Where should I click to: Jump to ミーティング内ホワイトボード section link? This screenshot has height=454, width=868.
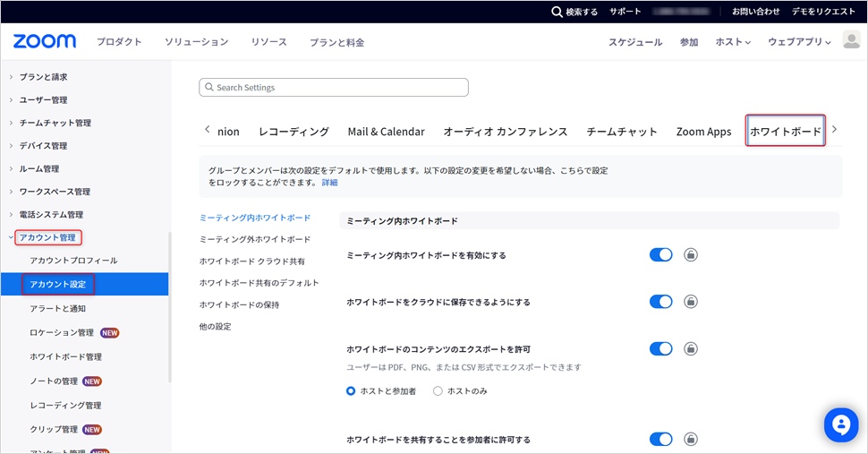[255, 218]
